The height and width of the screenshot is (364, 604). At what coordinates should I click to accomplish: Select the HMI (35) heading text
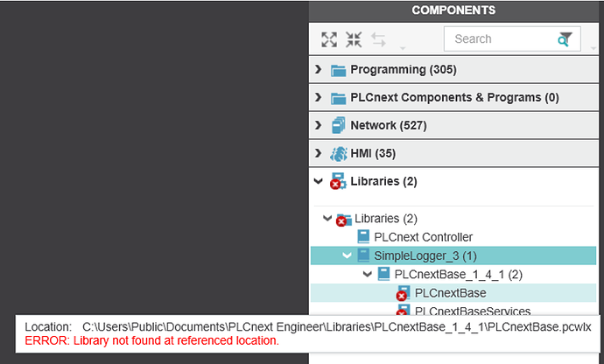click(x=373, y=153)
